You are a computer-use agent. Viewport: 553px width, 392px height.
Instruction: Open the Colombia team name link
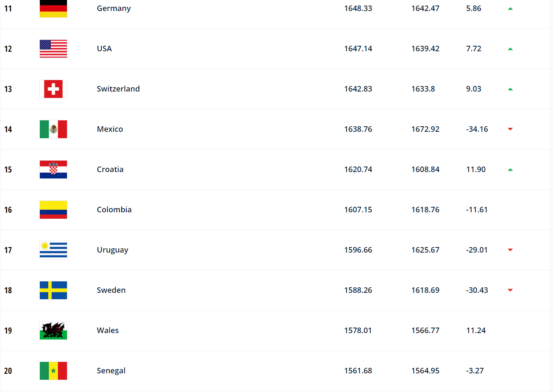coord(114,210)
